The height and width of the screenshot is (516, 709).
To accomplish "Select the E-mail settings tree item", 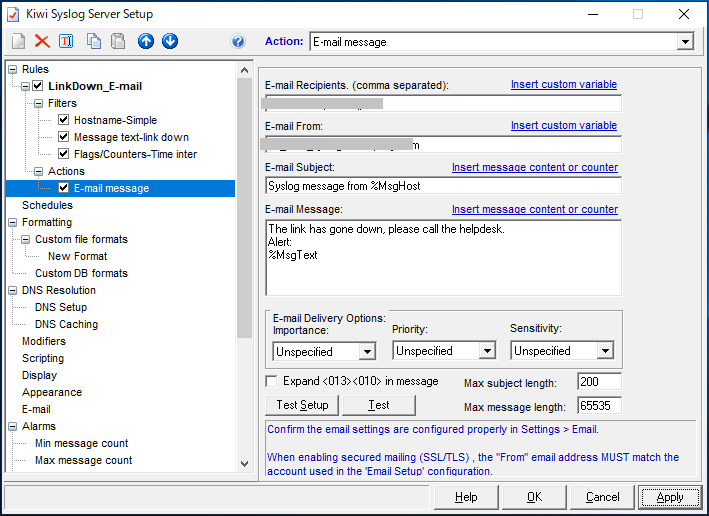I will point(36,409).
